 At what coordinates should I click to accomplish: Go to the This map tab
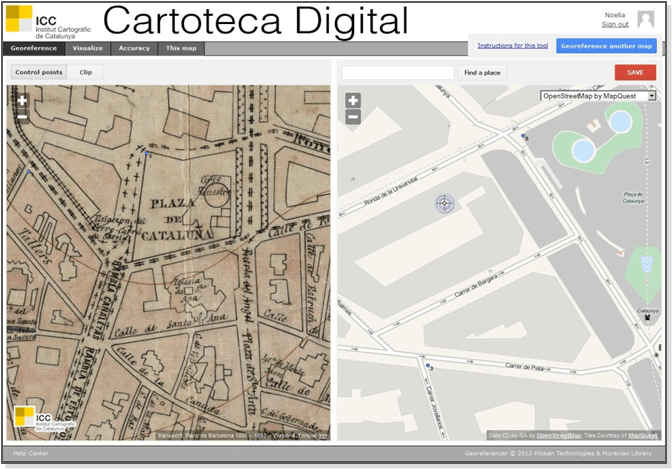point(181,48)
